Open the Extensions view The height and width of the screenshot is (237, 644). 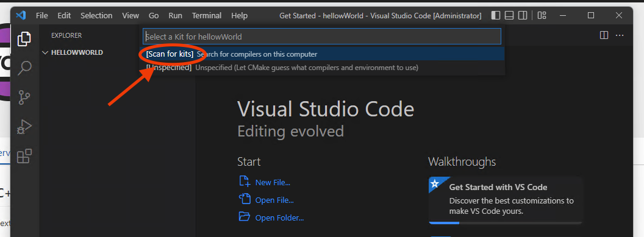click(x=24, y=157)
